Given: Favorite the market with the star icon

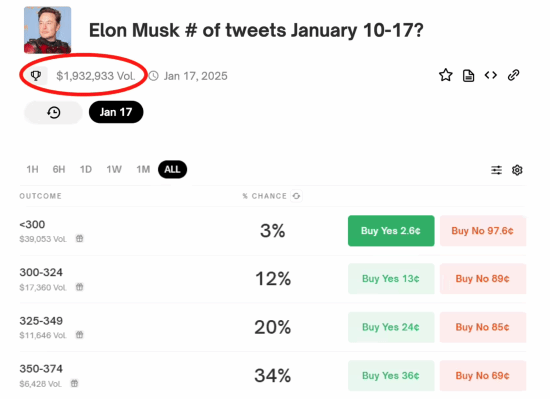Looking at the screenshot, I should [x=445, y=75].
